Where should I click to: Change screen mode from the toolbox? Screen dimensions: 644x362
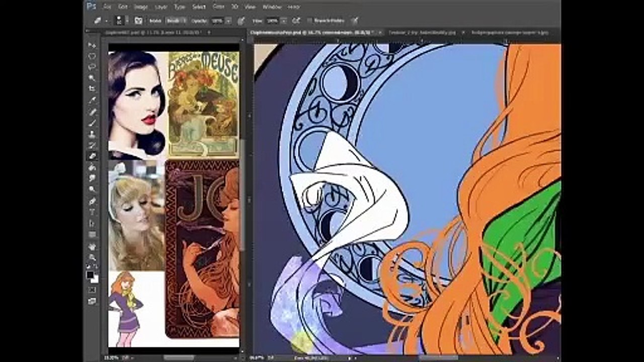tap(92, 301)
